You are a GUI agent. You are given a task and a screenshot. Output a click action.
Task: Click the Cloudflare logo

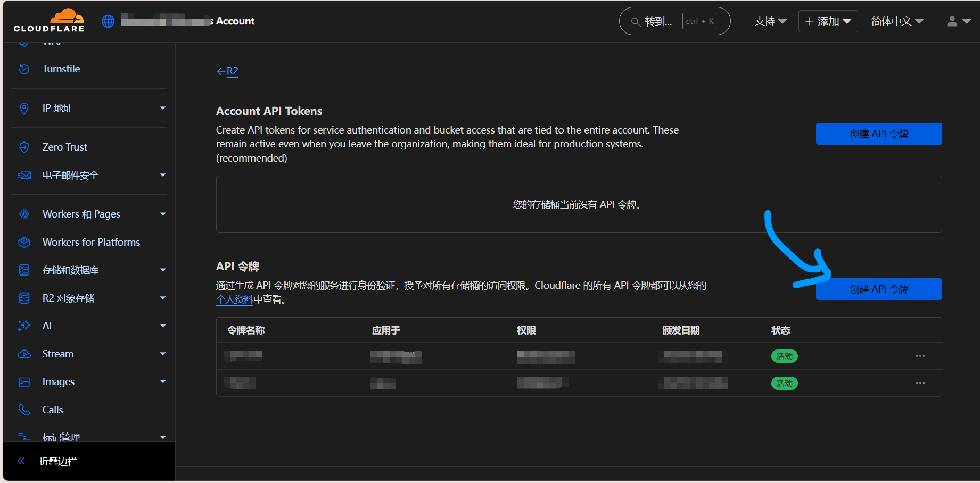[49, 21]
